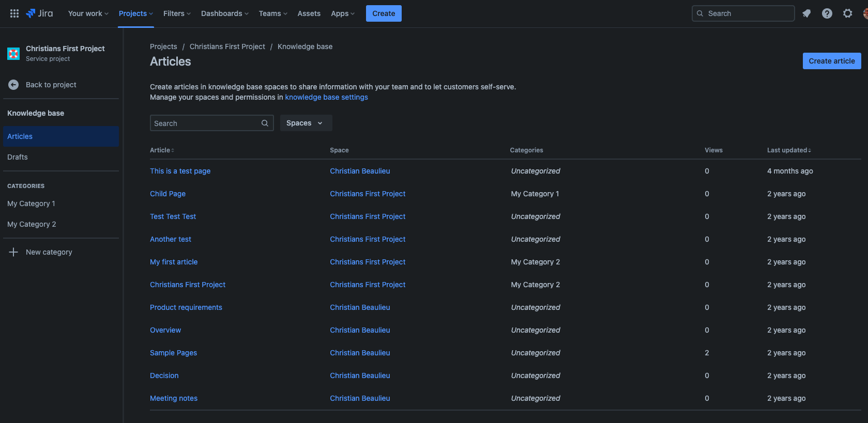
Task: Click the Create article button
Action: pyautogui.click(x=832, y=61)
